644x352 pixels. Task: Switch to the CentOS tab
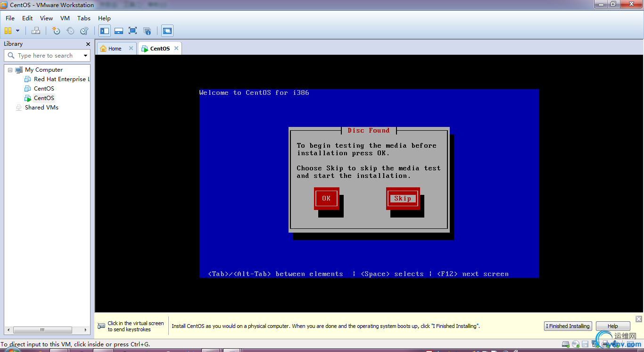pos(160,49)
